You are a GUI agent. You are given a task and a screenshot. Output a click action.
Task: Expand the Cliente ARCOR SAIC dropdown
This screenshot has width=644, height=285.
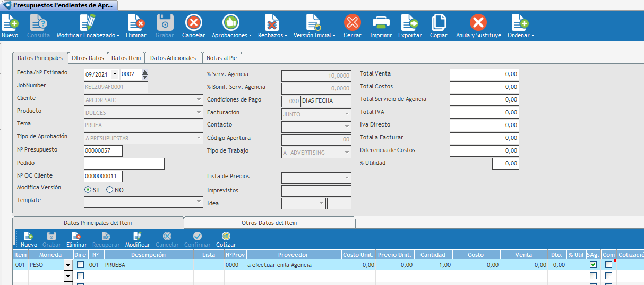pyautogui.click(x=199, y=99)
